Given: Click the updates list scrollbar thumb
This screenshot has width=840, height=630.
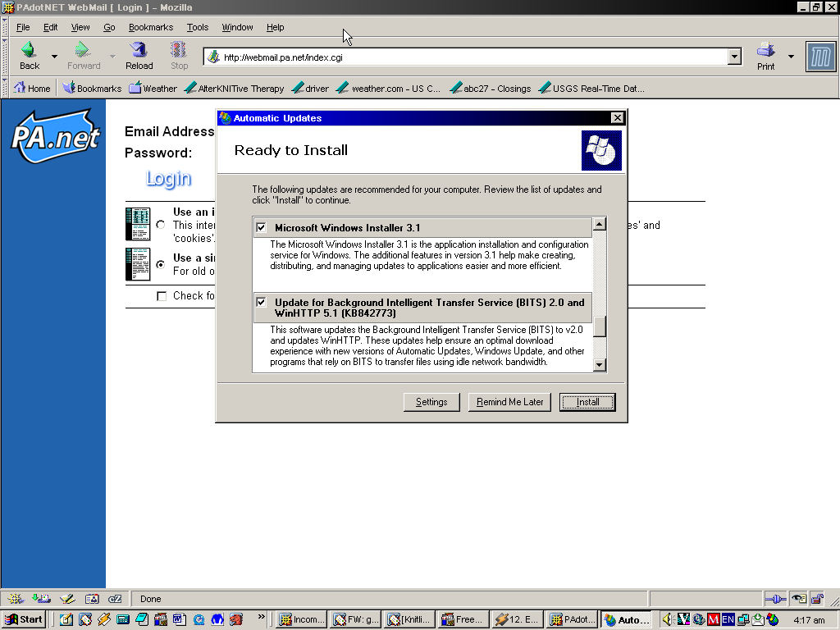Looking at the screenshot, I should 600,326.
